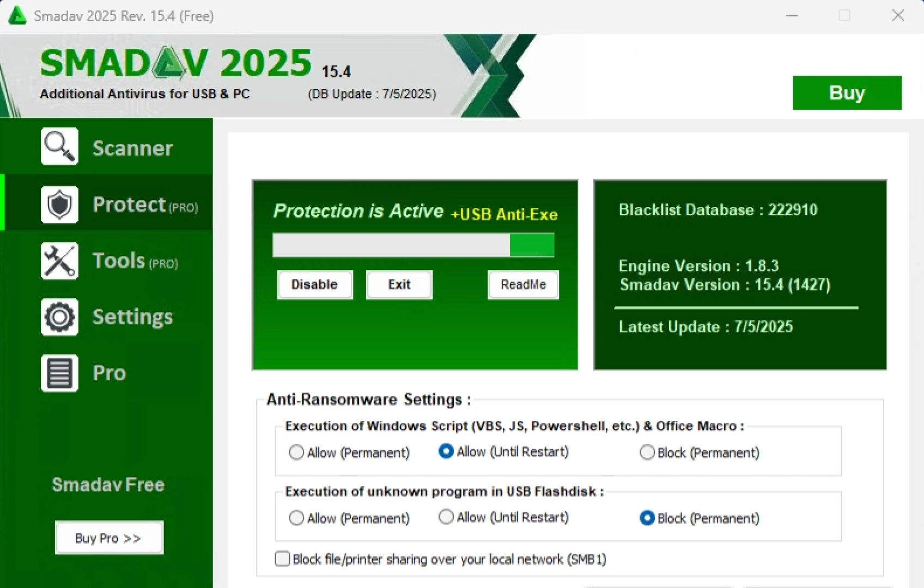This screenshot has height=588, width=924.
Task: Click the Scanner magnifying glass icon
Action: point(59,146)
